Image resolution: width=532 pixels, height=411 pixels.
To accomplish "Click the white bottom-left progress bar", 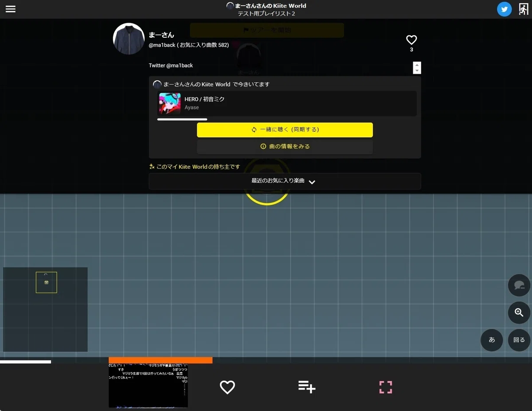I will tap(25, 362).
